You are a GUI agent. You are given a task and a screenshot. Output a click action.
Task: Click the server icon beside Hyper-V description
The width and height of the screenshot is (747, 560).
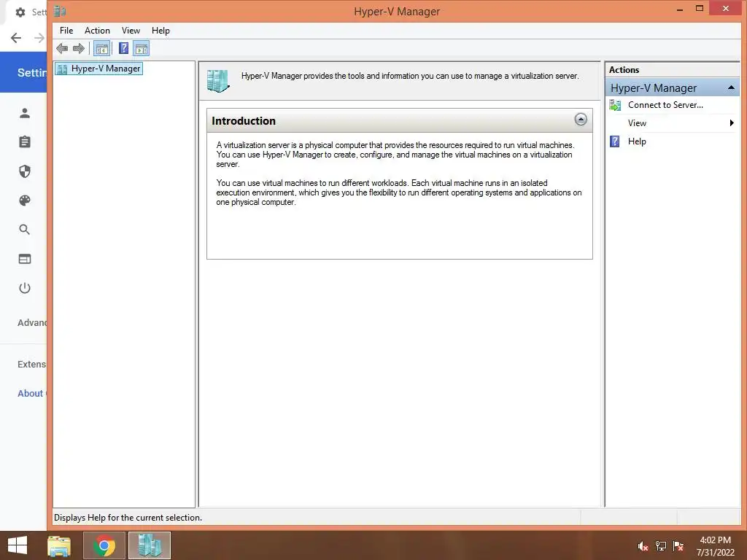[x=218, y=81]
